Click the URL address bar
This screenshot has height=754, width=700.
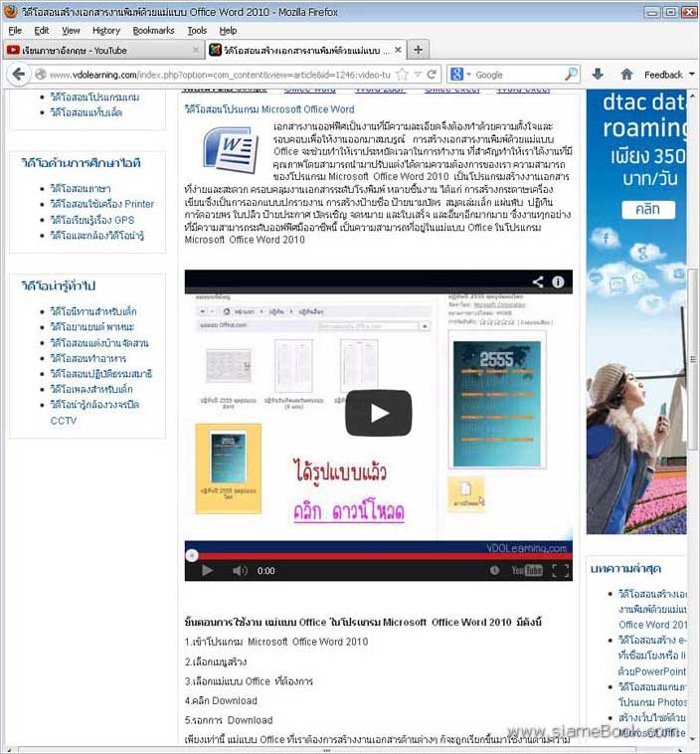[x=220, y=75]
